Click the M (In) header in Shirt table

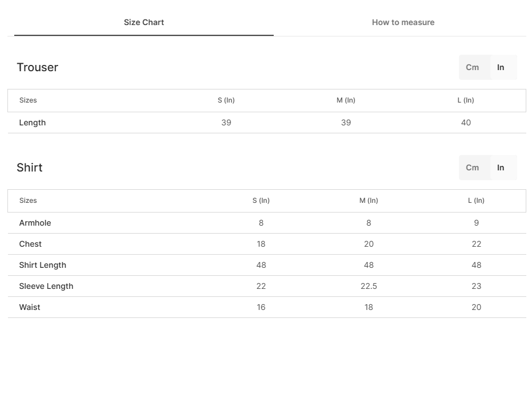click(368, 201)
